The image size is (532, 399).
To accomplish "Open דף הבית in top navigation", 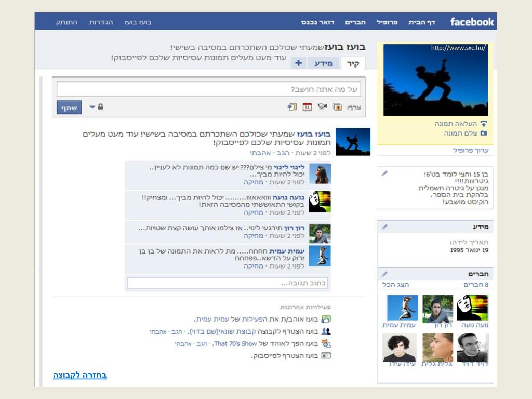I will point(422,22).
